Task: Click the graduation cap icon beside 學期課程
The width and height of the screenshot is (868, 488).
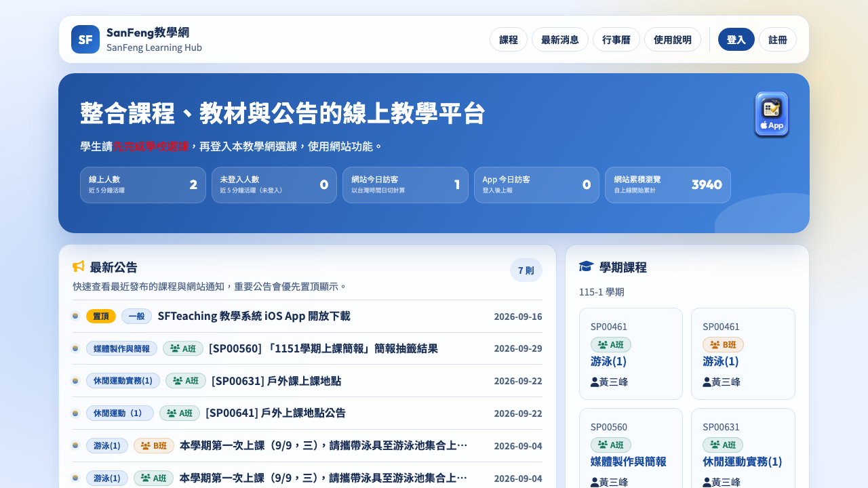Action: coord(587,266)
